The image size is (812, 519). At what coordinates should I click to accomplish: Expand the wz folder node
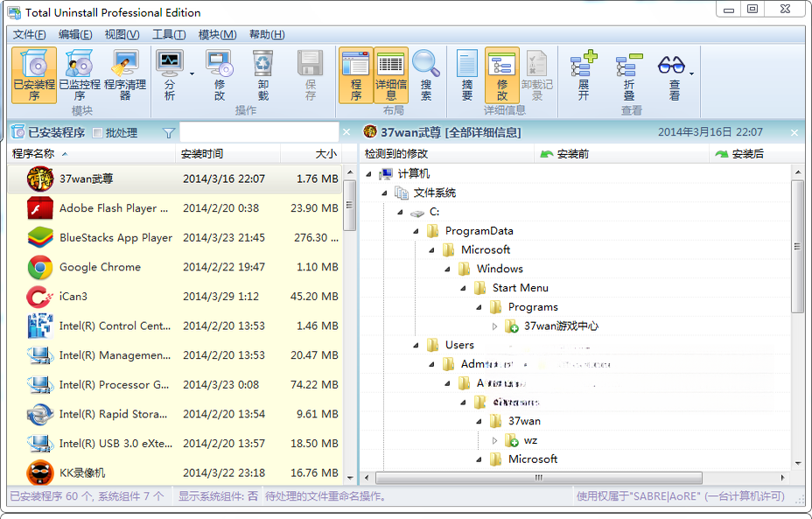point(494,441)
